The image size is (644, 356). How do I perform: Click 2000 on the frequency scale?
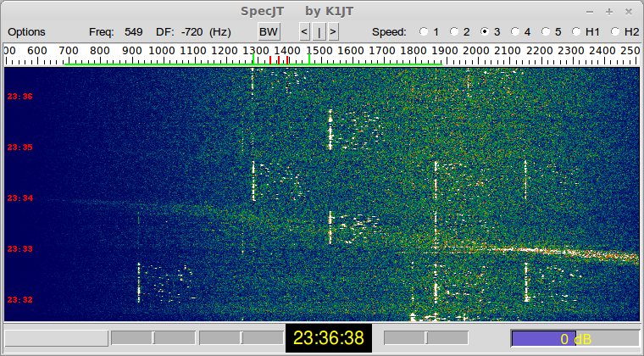pos(476,51)
